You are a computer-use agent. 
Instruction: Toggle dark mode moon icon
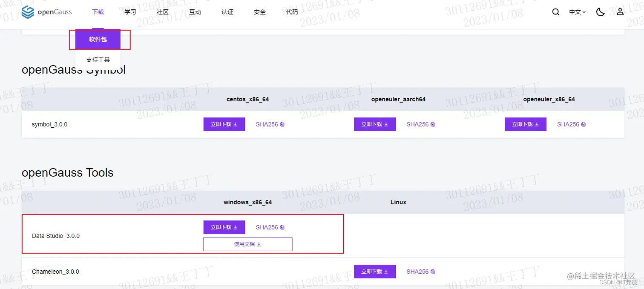pyautogui.click(x=601, y=12)
